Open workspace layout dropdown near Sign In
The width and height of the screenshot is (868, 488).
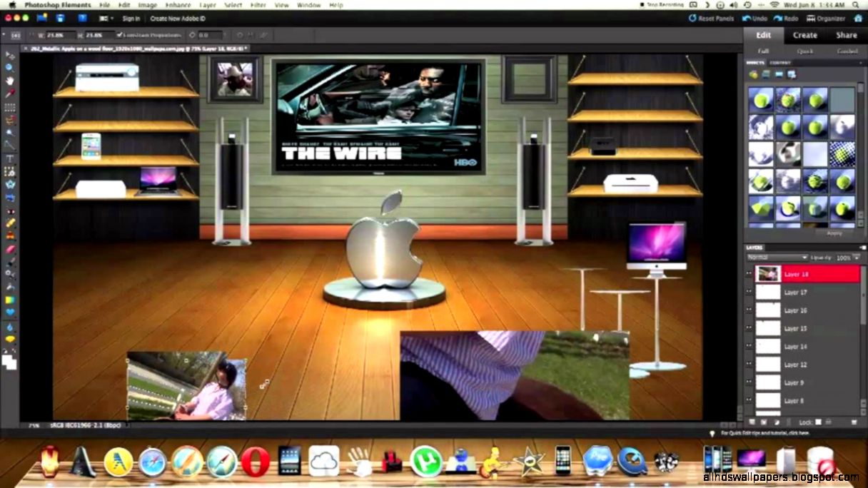click(x=106, y=18)
